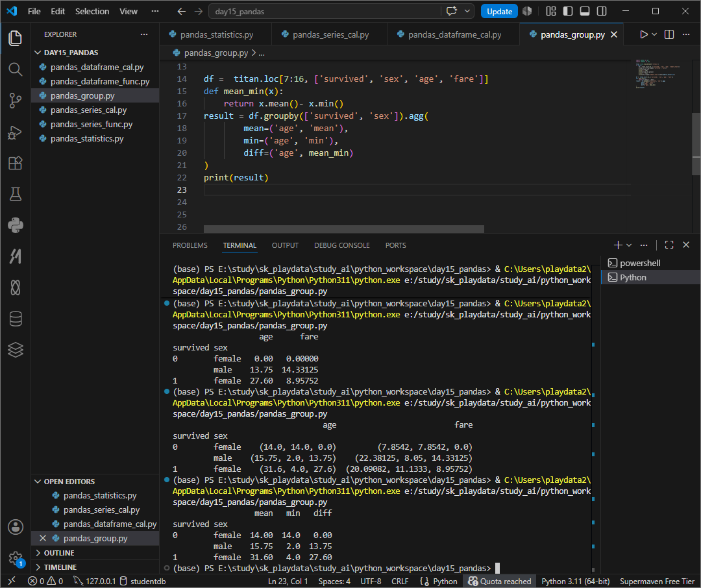This screenshot has width=701, height=588.
Task: Open the Python 3.11 (64-bit) interpreter selector
Action: (575, 582)
